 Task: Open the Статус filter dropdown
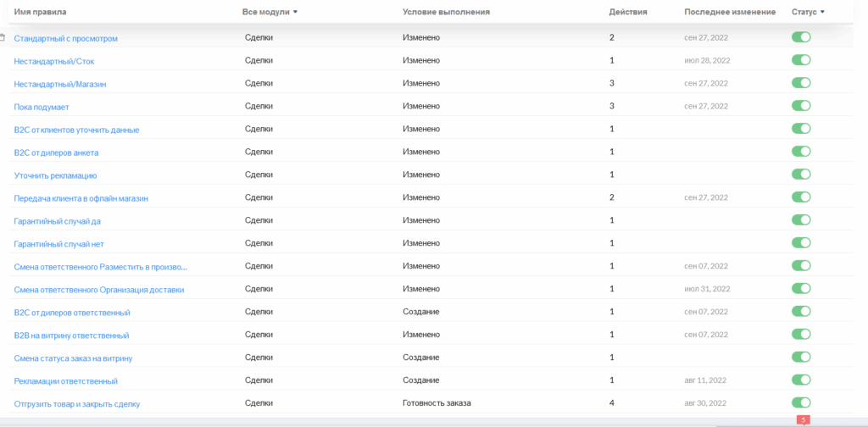(808, 12)
